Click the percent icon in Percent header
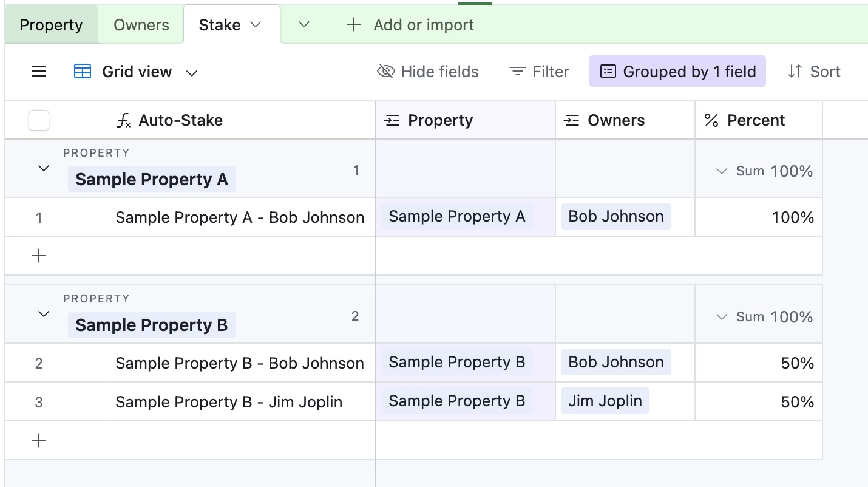Viewport: 868px width, 487px height. 711,121
